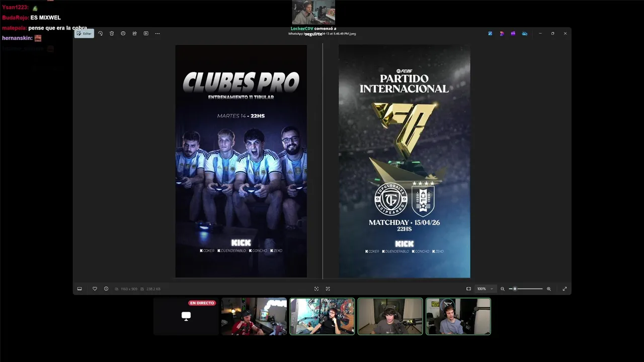This screenshot has height=362, width=644.
Task: Open the 100% zoom level dropdown
Action: coord(486,289)
